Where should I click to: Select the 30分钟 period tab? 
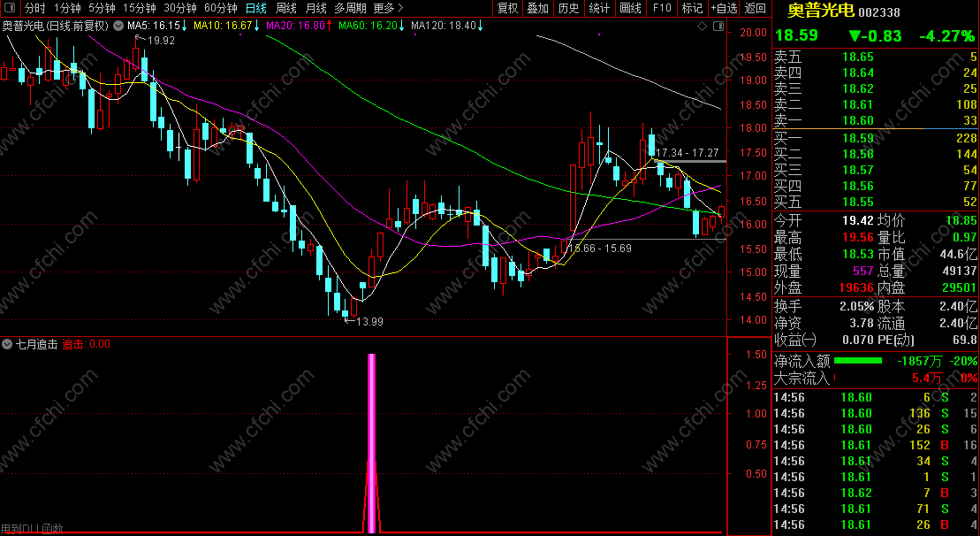pos(180,8)
